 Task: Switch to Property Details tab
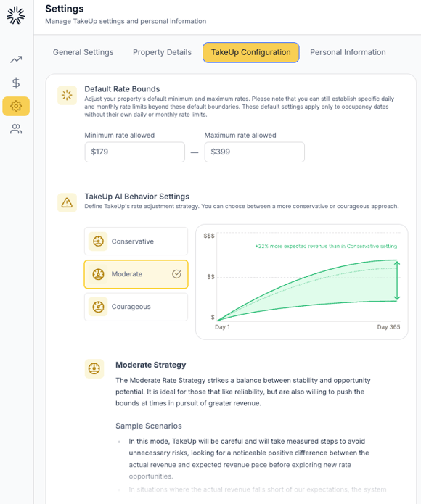coord(162,52)
